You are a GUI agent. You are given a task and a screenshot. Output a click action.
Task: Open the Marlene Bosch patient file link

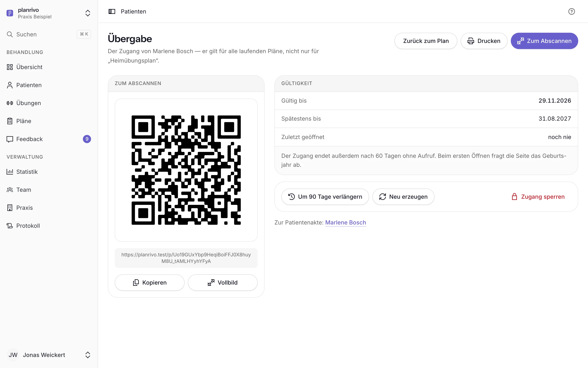345,222
